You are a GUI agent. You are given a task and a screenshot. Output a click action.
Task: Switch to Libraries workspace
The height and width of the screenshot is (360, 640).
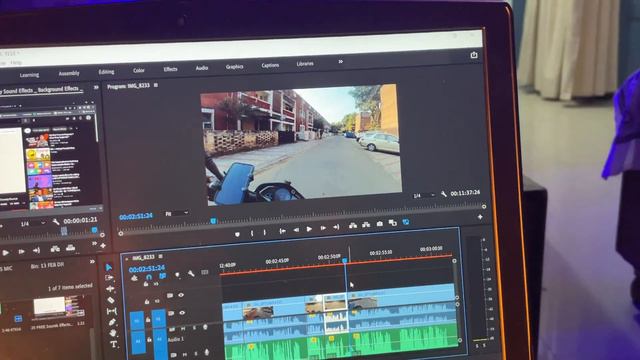coord(305,64)
